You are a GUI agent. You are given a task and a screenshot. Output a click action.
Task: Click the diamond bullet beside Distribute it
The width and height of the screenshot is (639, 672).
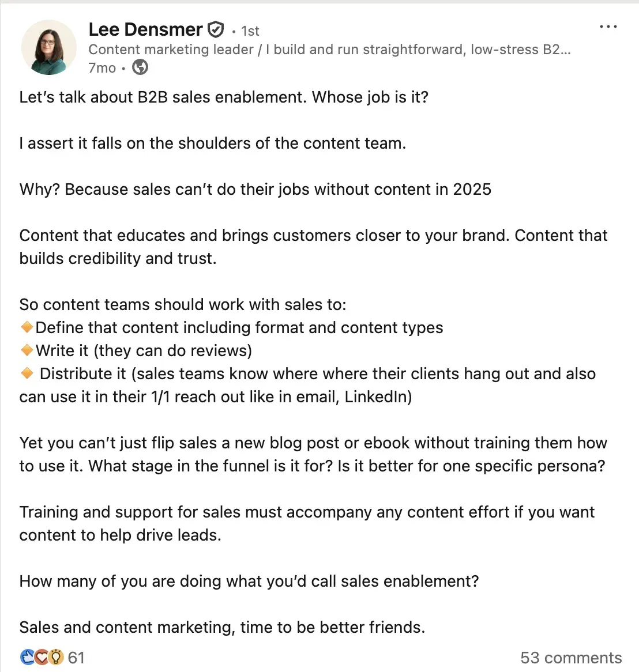point(27,373)
